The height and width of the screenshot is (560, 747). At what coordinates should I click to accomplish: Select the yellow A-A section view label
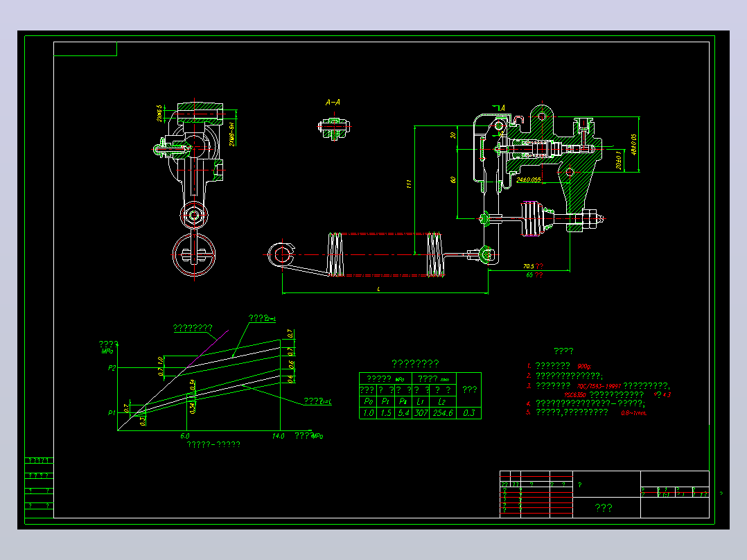click(333, 103)
